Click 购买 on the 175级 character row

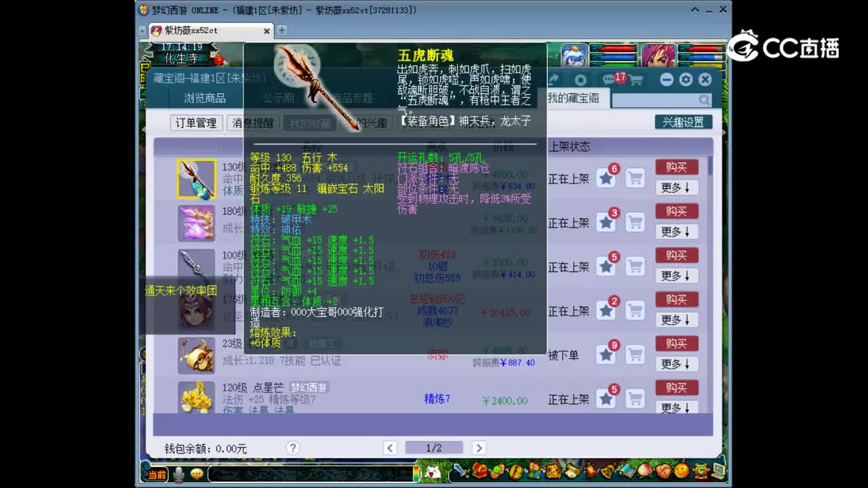(x=676, y=299)
